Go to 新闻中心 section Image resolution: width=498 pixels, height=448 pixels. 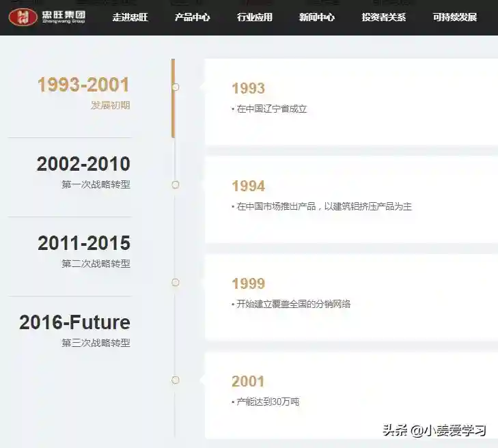(316, 17)
